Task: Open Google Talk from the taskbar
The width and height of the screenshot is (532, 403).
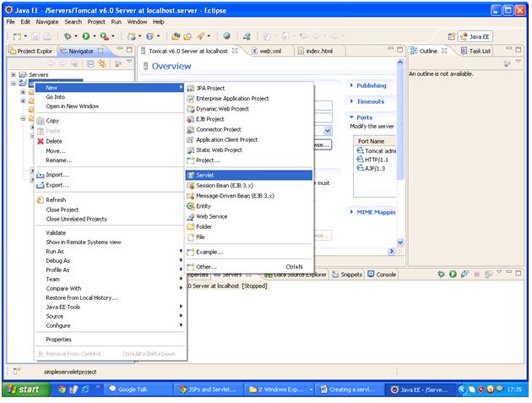Action: pyautogui.click(x=138, y=389)
